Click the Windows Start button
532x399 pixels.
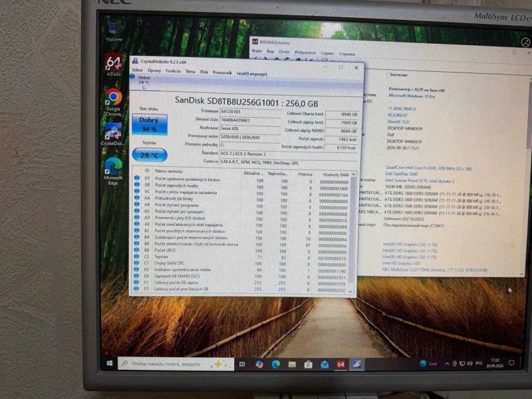(109, 363)
